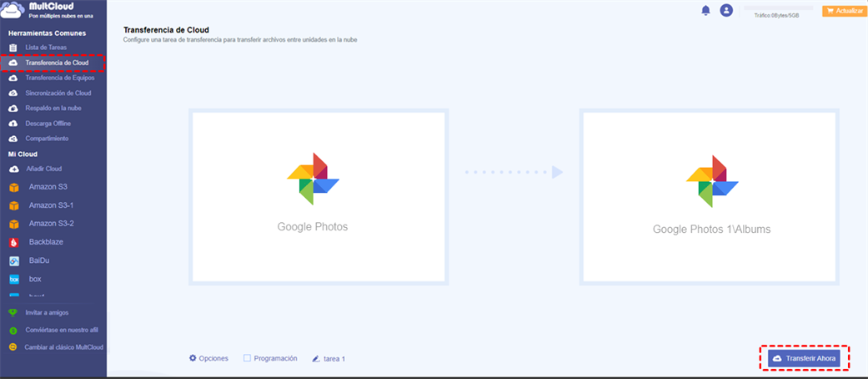Viewport: 868px width, 379px height.
Task: Open Respaldo en la nube
Action: [53, 108]
